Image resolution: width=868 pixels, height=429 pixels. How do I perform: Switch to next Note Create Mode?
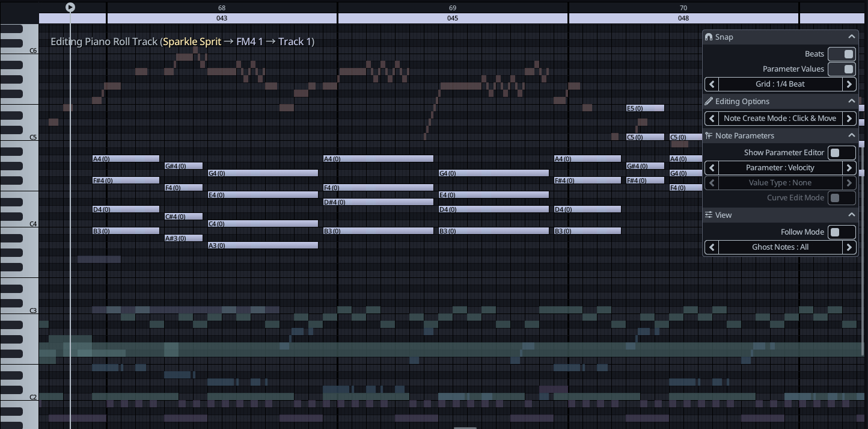(x=849, y=119)
